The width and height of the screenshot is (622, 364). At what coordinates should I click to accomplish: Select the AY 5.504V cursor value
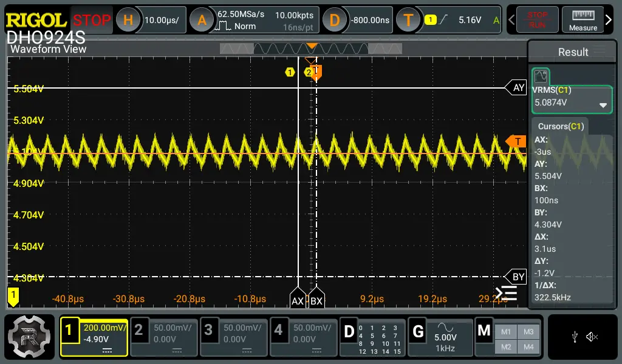coord(548,176)
